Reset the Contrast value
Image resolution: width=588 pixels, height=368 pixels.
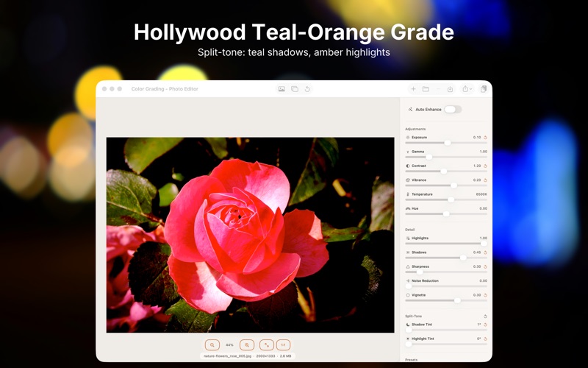tap(485, 166)
